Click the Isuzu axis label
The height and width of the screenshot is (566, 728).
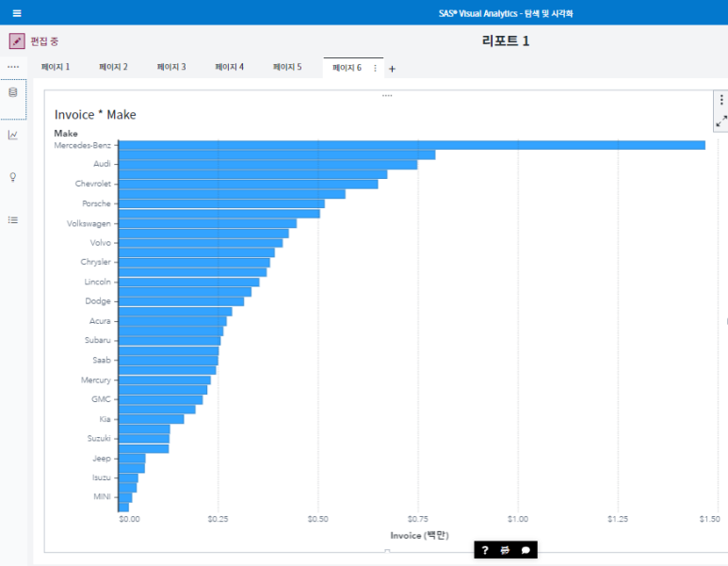(101, 477)
